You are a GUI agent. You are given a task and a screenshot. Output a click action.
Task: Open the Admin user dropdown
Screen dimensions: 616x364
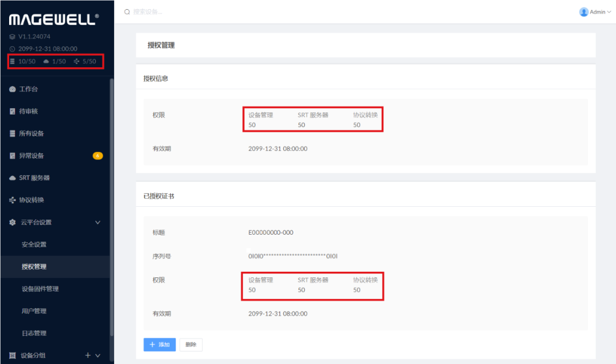pyautogui.click(x=595, y=12)
